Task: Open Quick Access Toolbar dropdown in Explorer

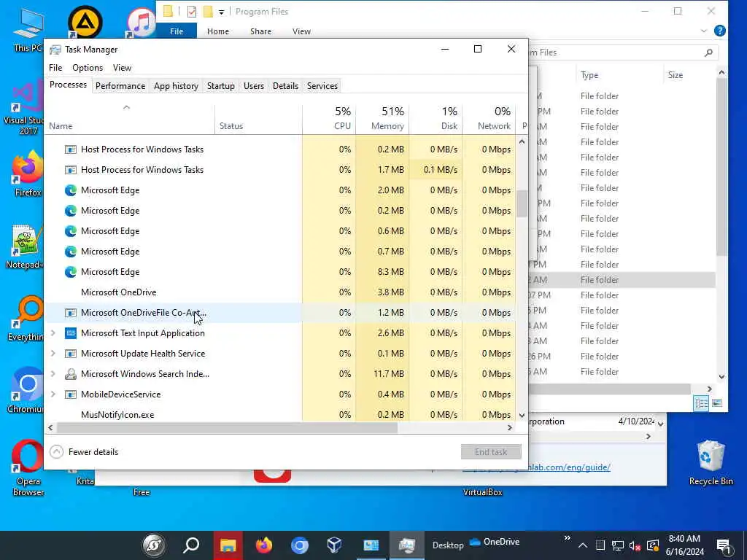Action: point(222,12)
